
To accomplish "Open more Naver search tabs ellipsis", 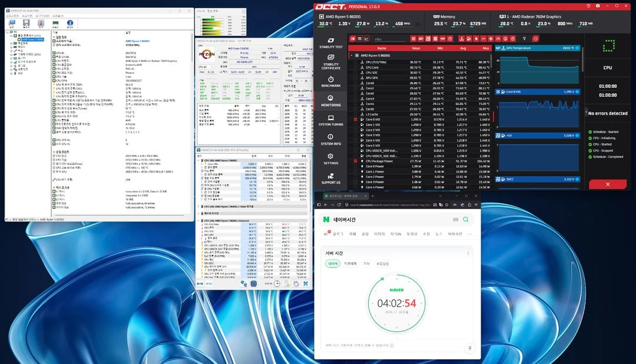I will coord(470,234).
